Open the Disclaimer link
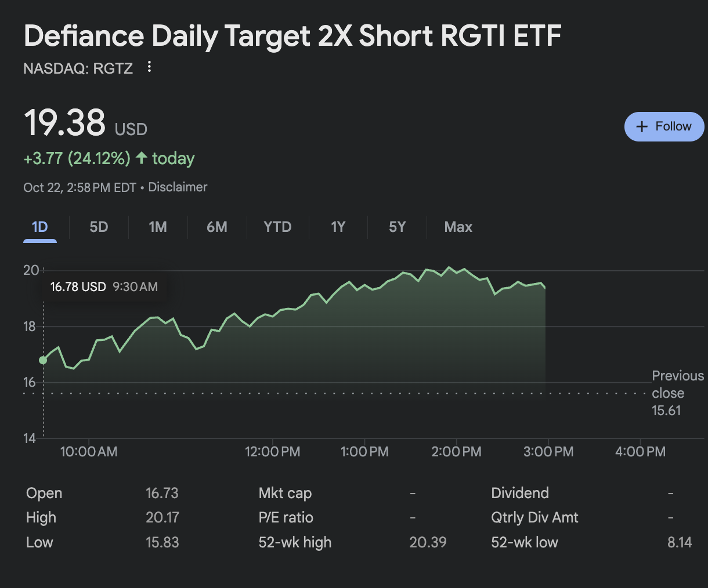708x588 pixels. [x=178, y=187]
